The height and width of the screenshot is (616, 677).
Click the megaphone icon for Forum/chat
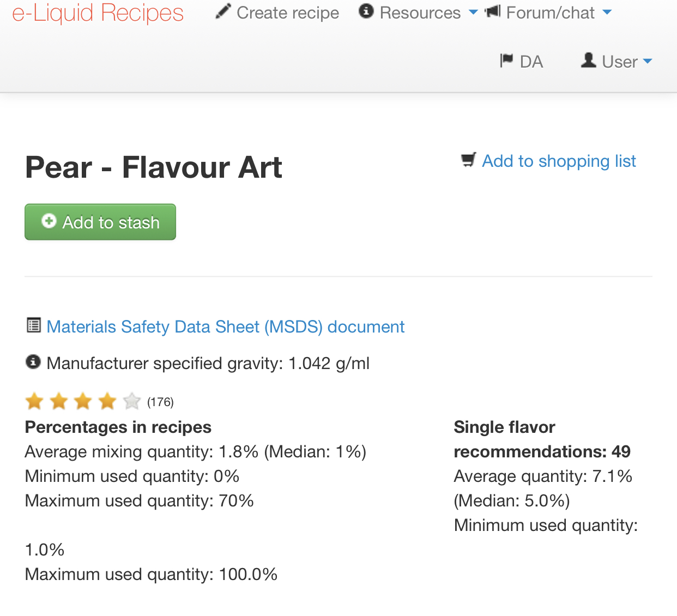point(493,11)
